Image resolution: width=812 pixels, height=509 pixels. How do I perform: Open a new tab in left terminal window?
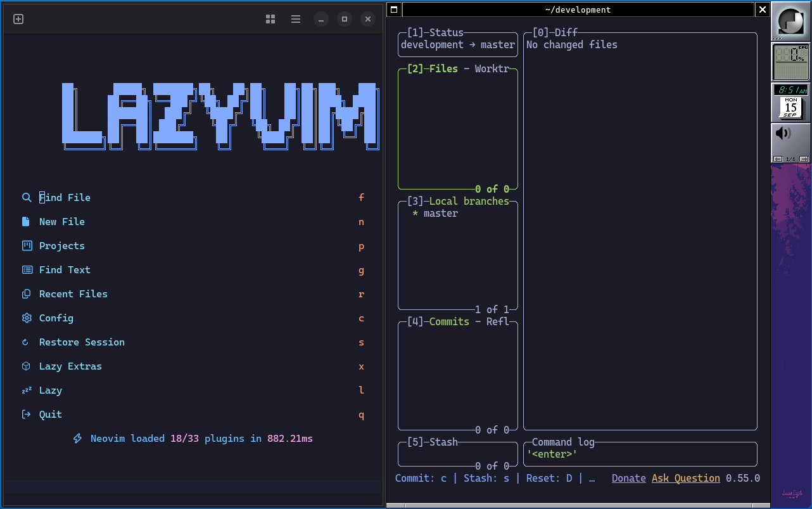[x=18, y=19]
